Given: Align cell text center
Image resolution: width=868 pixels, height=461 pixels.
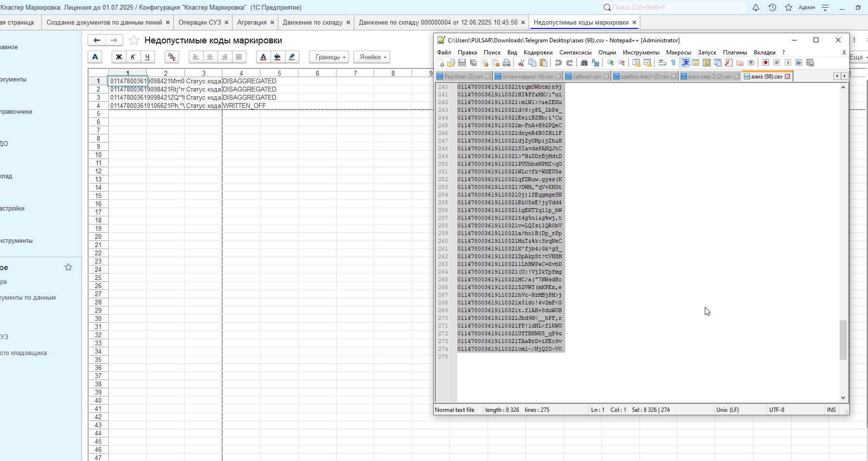Looking at the screenshot, I should pos(210,57).
